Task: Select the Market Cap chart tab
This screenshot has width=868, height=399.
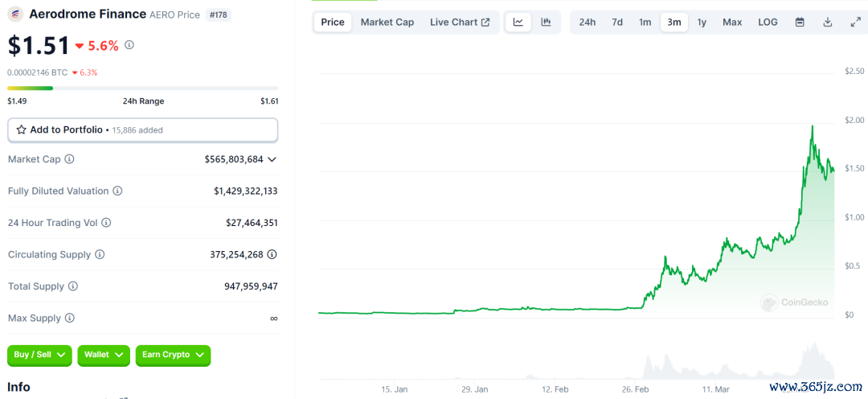Action: [x=387, y=23]
